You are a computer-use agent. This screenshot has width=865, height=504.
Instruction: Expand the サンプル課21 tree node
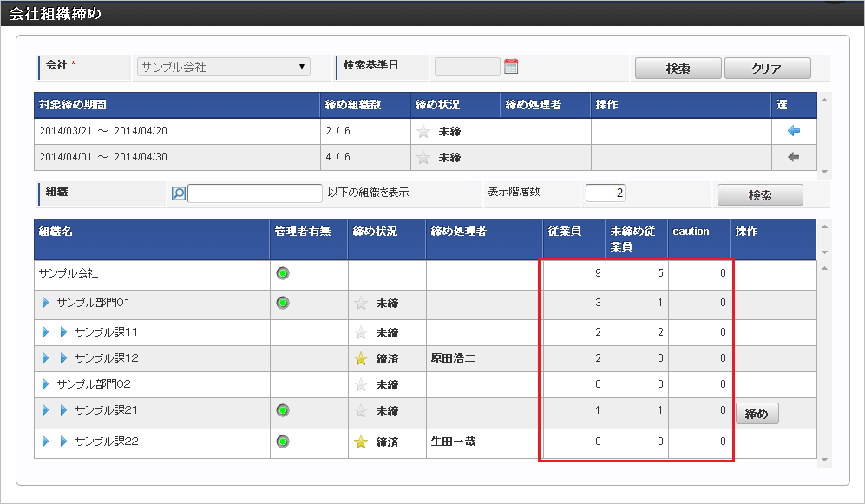pyautogui.click(x=63, y=410)
